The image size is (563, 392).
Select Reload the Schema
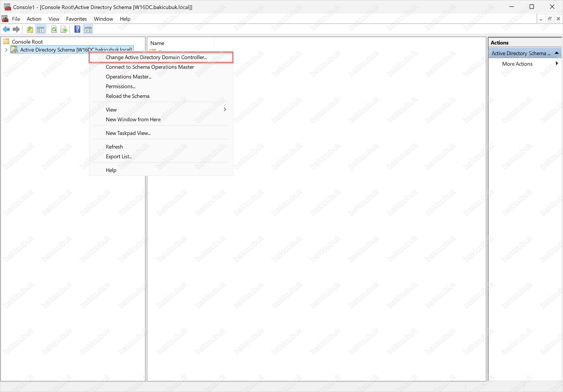pyautogui.click(x=161, y=96)
